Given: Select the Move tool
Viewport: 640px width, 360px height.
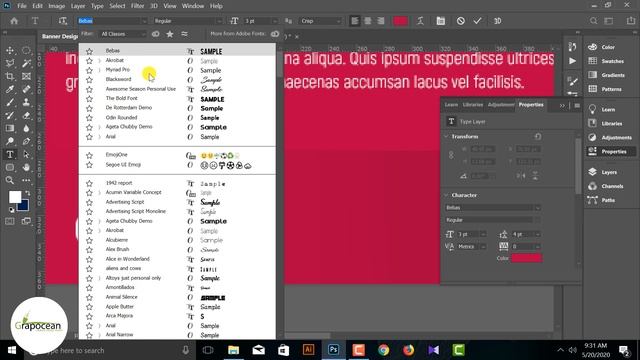Looking at the screenshot, I should point(10,50).
